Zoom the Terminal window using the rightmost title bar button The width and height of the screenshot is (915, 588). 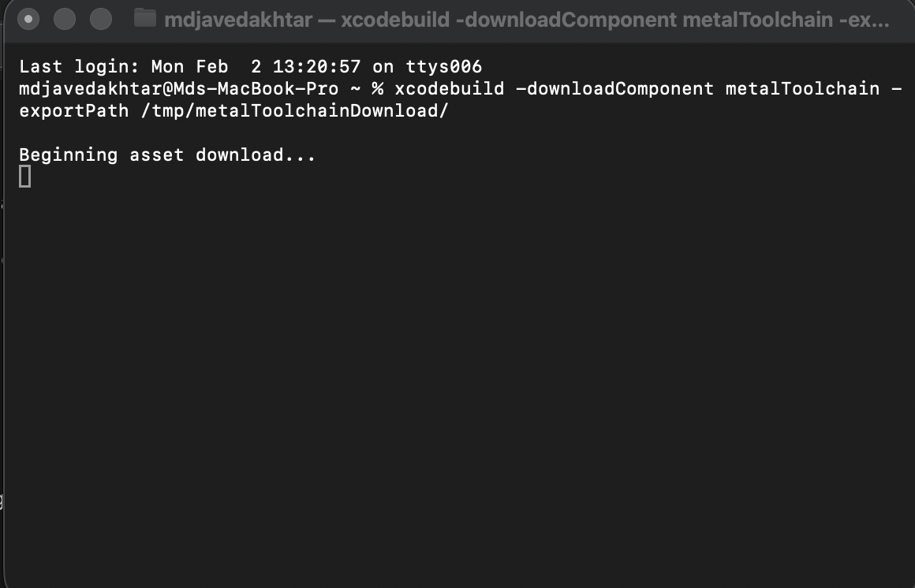101,19
